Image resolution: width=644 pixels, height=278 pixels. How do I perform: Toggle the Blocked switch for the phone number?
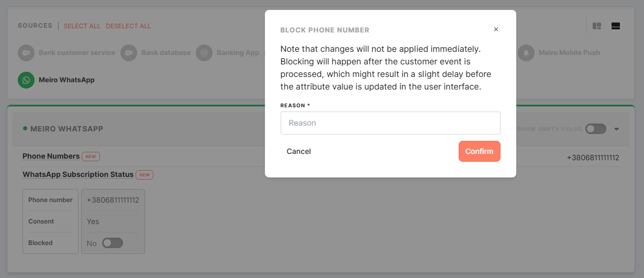point(112,243)
